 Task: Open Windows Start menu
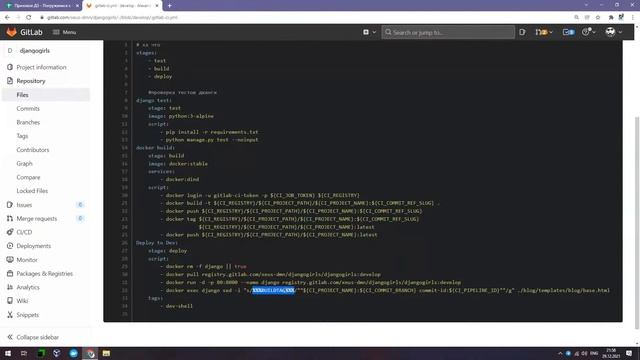pos(8,353)
